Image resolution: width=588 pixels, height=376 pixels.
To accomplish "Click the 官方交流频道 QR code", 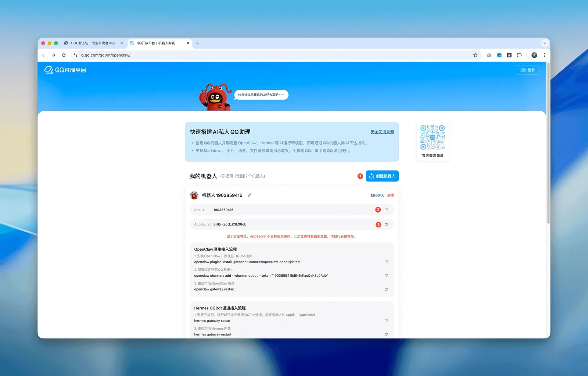I will pos(433,137).
